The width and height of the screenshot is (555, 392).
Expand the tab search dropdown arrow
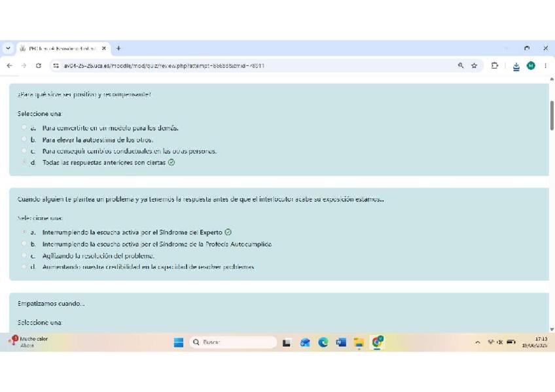click(8, 48)
